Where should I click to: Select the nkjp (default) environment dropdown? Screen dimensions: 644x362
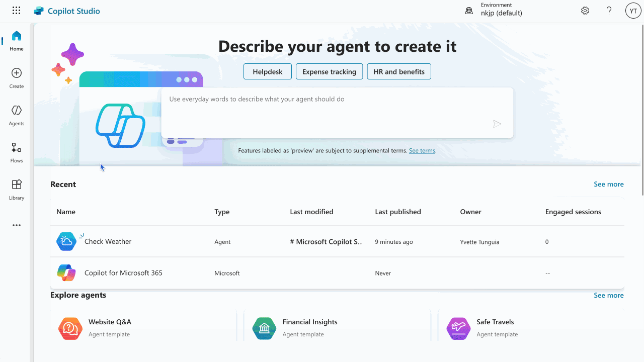click(501, 13)
